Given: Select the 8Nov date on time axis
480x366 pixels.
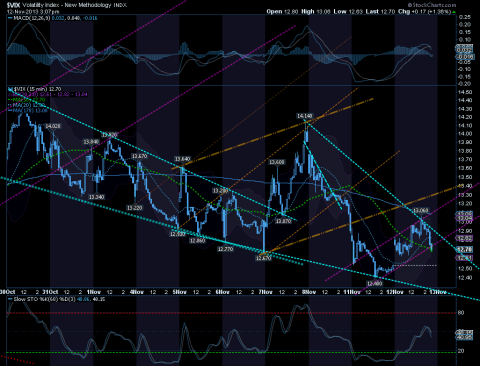Looking at the screenshot, I should 309,292.
